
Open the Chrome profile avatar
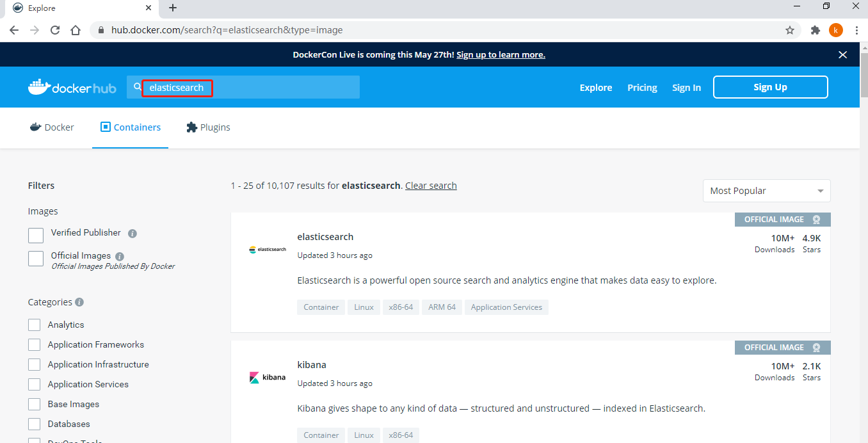(x=835, y=30)
